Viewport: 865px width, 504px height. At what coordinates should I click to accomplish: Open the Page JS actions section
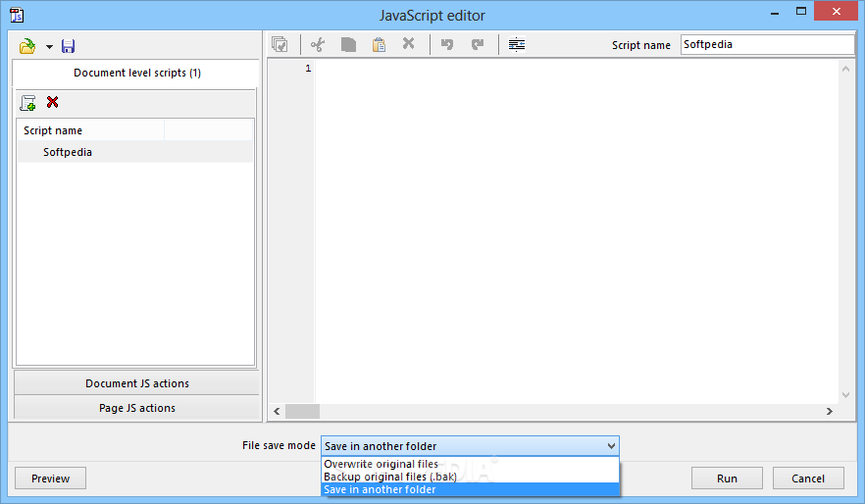(136, 408)
